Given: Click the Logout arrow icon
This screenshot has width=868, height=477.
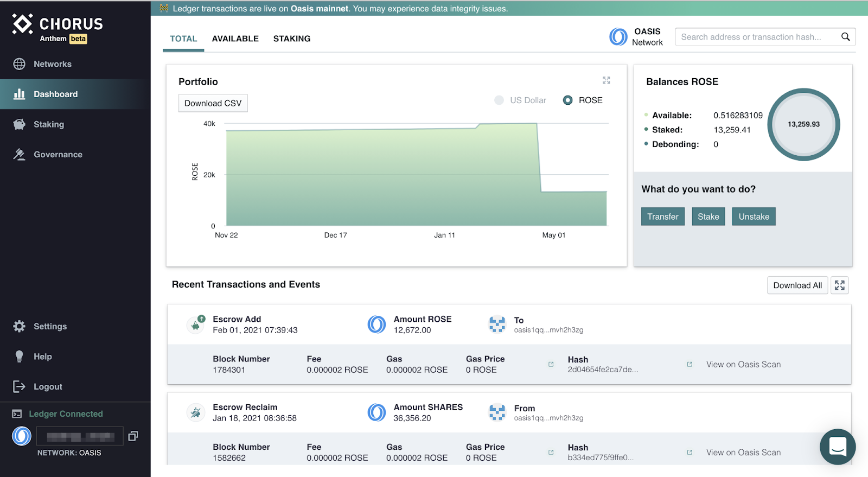Looking at the screenshot, I should (x=20, y=386).
